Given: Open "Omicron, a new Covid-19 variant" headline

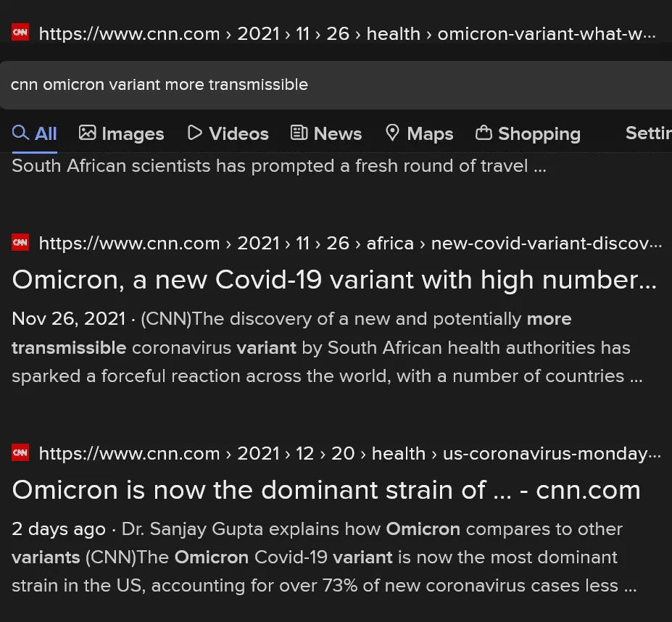Looking at the screenshot, I should [333, 280].
